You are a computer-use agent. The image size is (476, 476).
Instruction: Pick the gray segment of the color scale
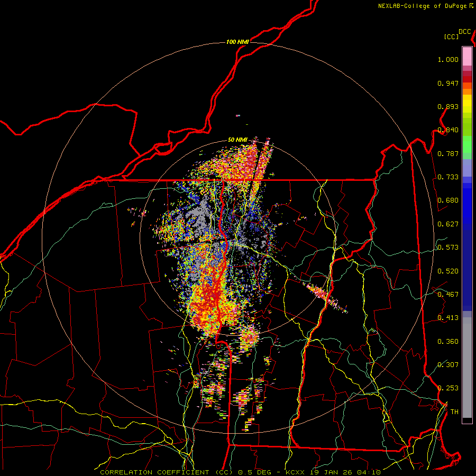click(x=467, y=368)
